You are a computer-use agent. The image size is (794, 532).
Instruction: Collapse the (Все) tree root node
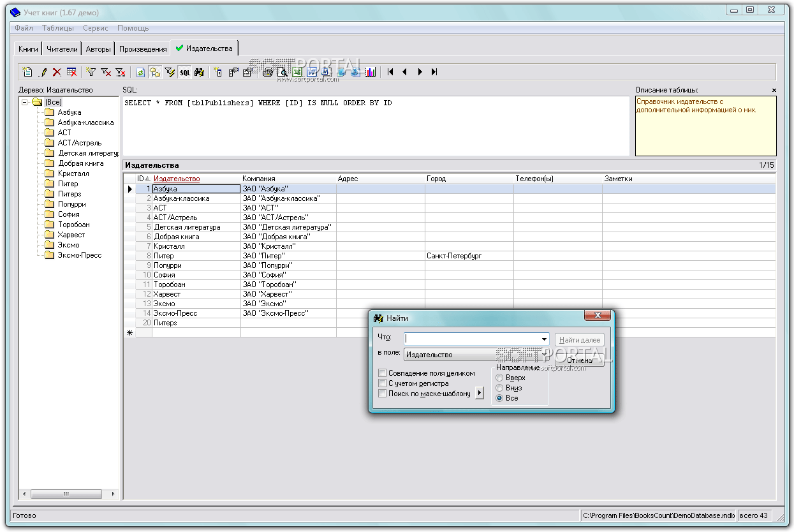click(25, 102)
